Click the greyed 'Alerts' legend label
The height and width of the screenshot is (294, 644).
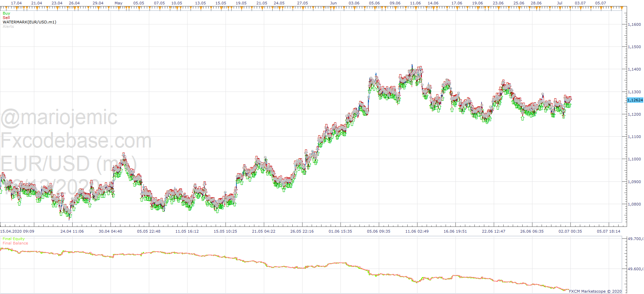click(8, 26)
